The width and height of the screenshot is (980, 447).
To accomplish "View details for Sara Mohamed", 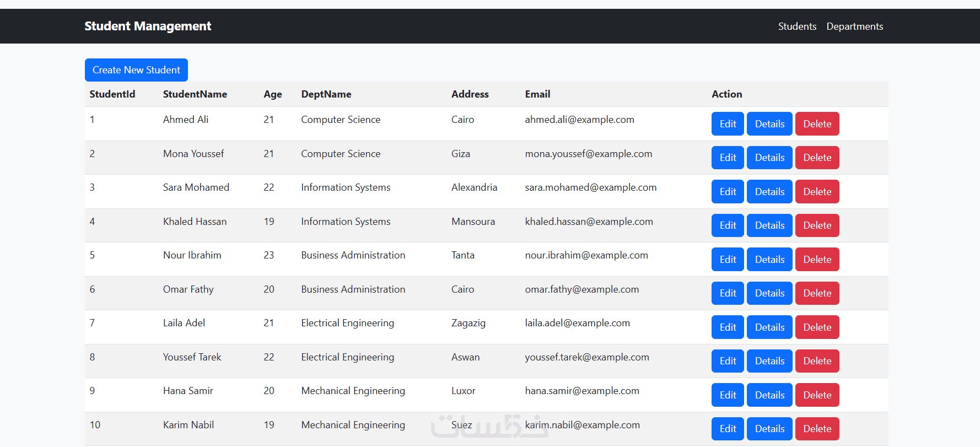I will click(x=769, y=191).
